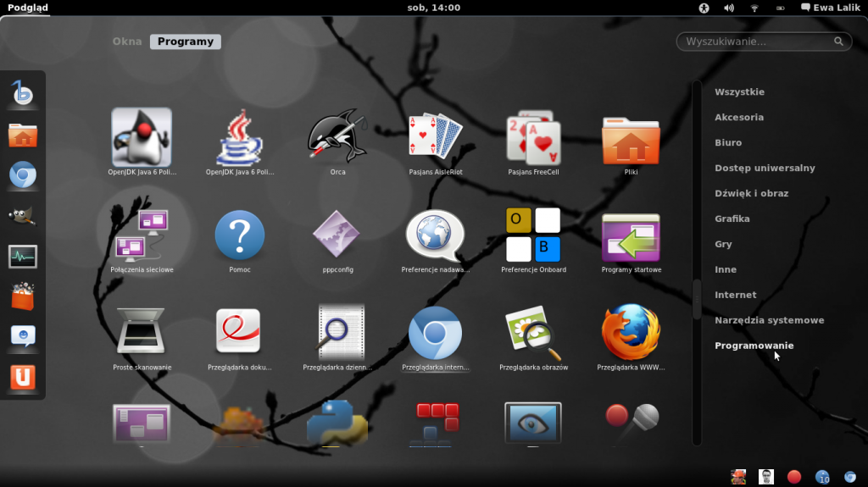
Task: Click Podgląd activities button
Action: tap(28, 8)
